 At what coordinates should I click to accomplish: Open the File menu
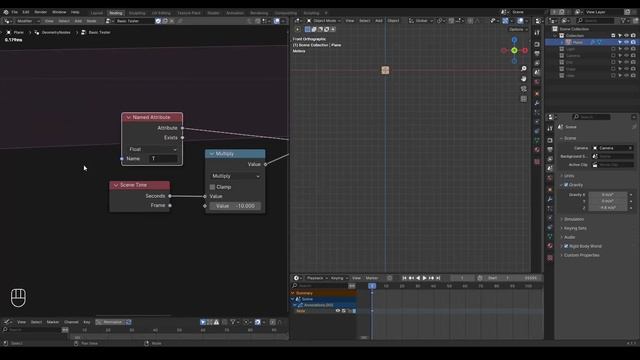click(x=15, y=12)
